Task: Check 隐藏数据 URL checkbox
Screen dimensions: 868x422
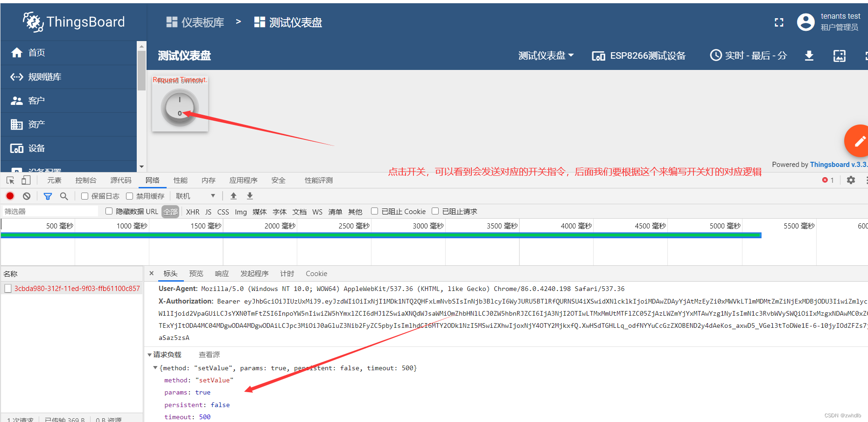Action: pos(109,211)
